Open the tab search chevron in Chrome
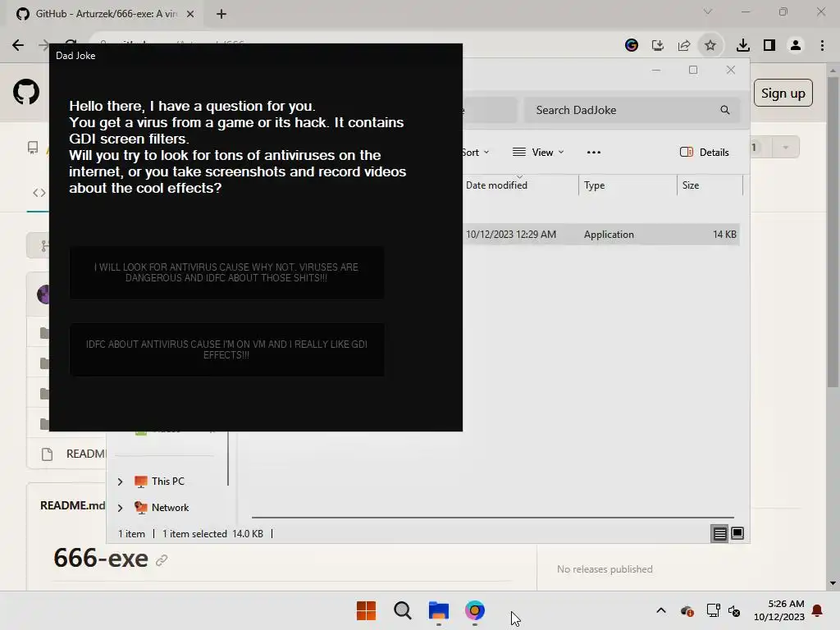 (x=708, y=11)
